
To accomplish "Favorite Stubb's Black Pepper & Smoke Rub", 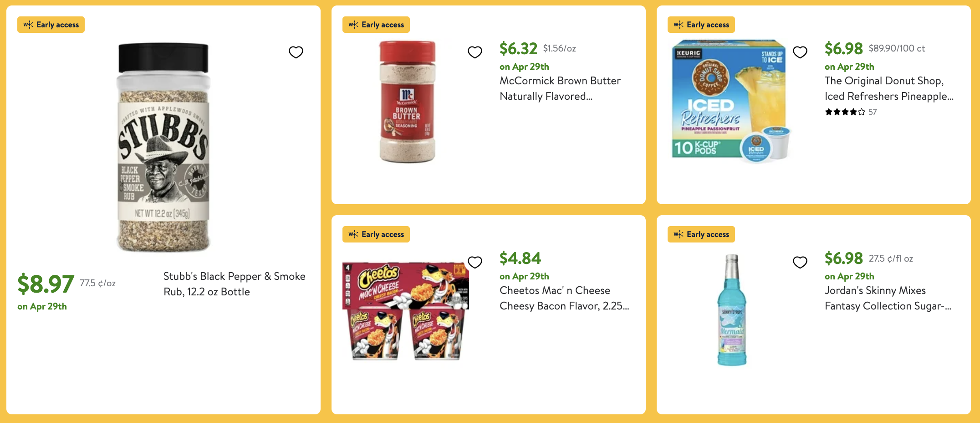I will pyautogui.click(x=296, y=52).
